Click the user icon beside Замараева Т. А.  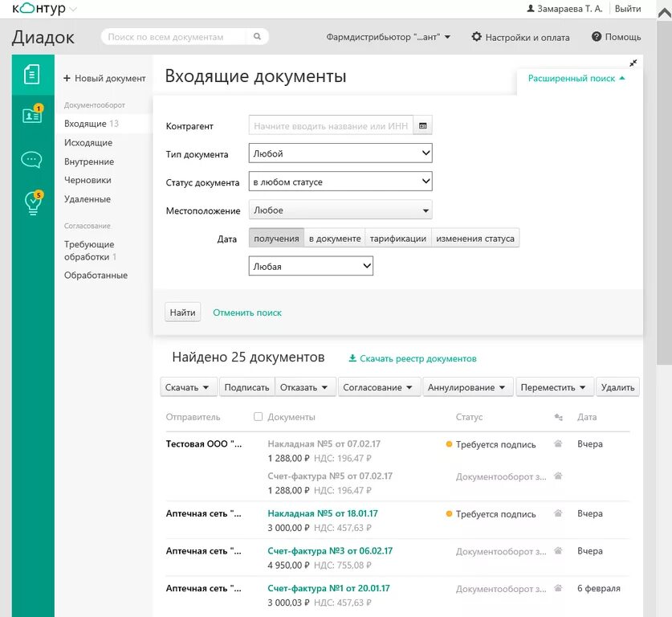(x=531, y=8)
